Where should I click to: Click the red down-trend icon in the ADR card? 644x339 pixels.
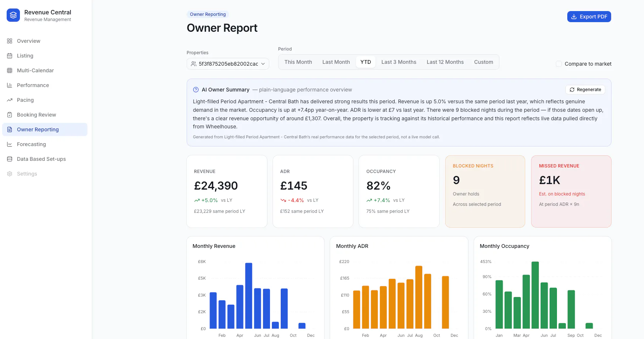283,200
